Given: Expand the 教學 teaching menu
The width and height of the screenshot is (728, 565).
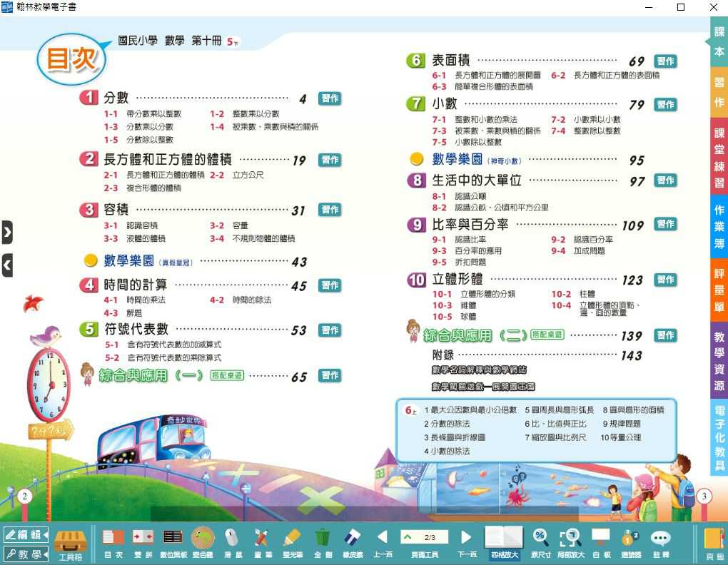Looking at the screenshot, I should 26,554.
